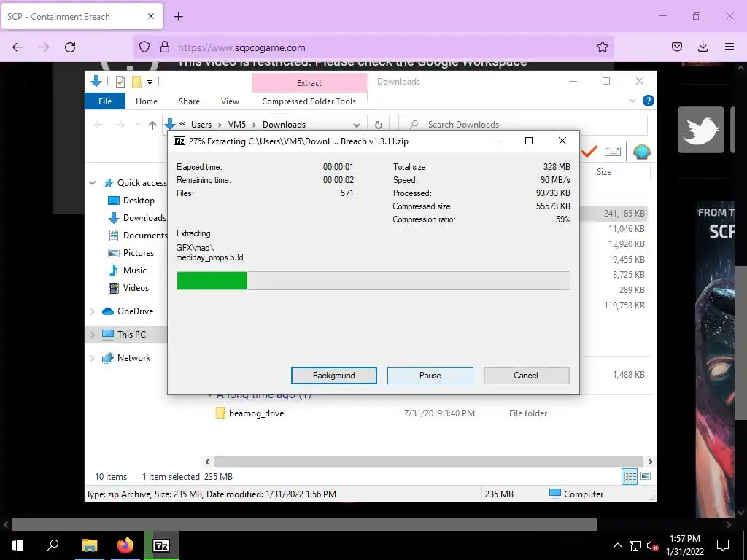
Task: Click VM5 in the address breadcrumb
Action: click(237, 125)
